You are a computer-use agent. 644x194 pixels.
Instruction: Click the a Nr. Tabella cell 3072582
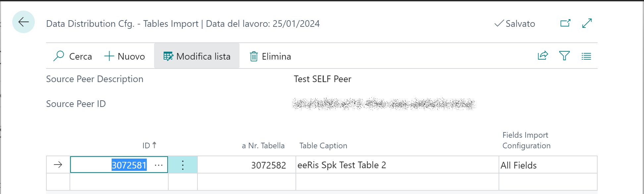tap(246, 165)
